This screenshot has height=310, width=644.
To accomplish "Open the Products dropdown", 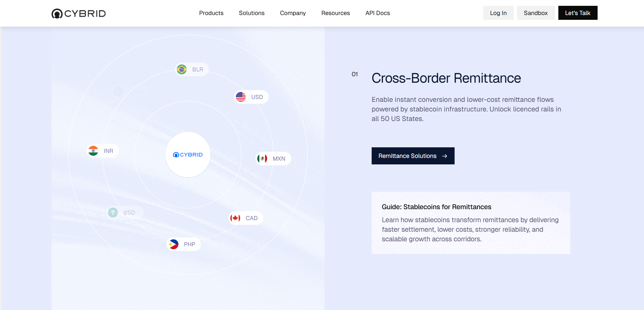I will pos(211,13).
